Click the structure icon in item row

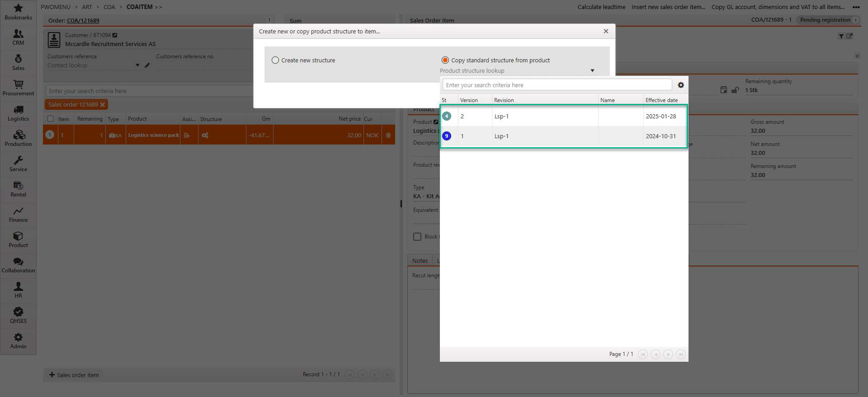[x=205, y=135]
